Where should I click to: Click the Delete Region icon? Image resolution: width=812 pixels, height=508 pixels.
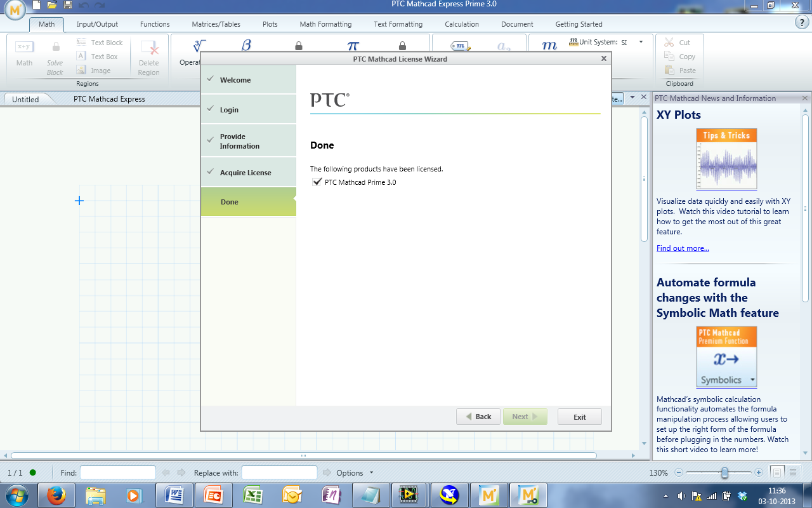pos(149,48)
